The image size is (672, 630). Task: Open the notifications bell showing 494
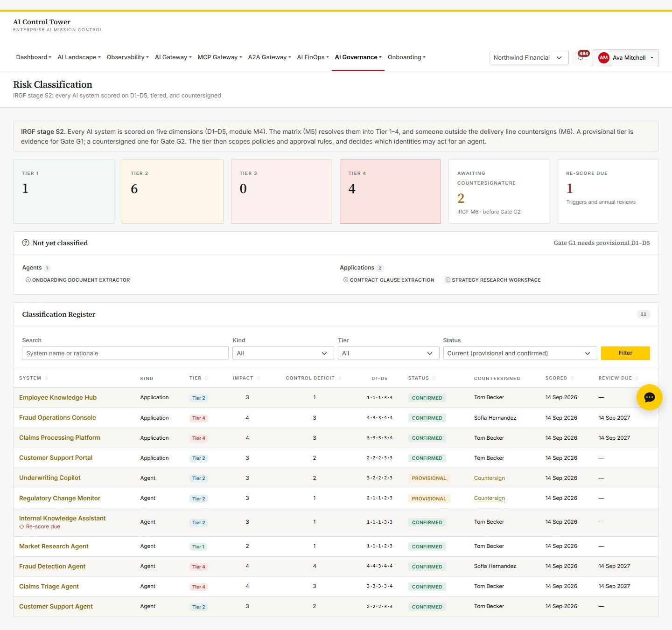581,57
